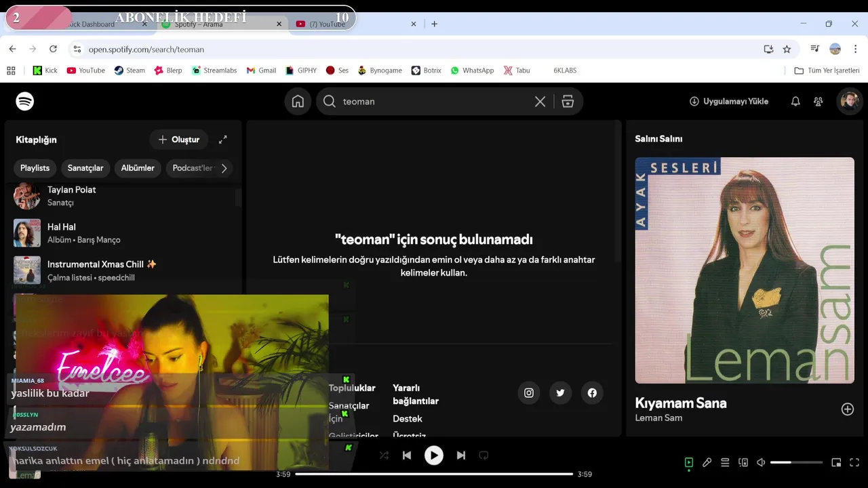Skip to next track
868x488 pixels.
[461, 455]
